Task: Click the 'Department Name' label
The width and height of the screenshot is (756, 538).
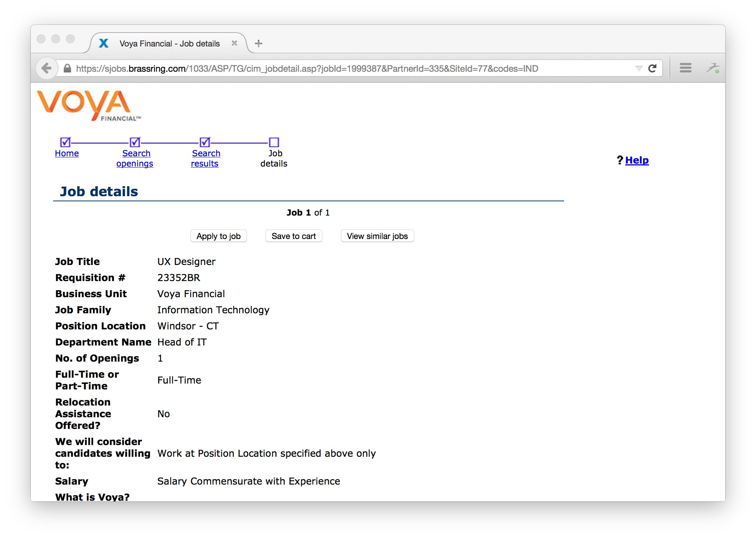Action: (103, 342)
